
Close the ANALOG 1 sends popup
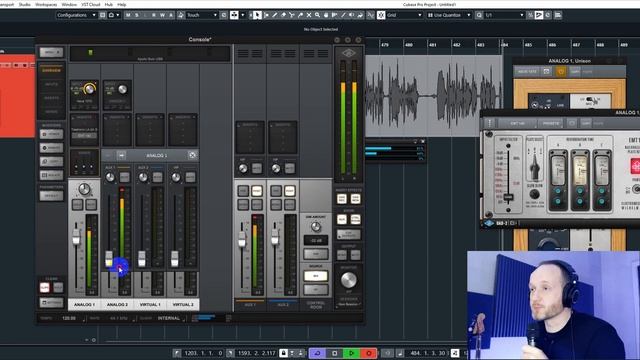coord(192,155)
